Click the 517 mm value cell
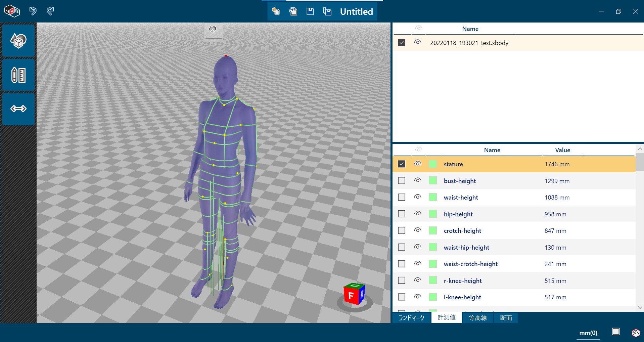 pos(555,297)
